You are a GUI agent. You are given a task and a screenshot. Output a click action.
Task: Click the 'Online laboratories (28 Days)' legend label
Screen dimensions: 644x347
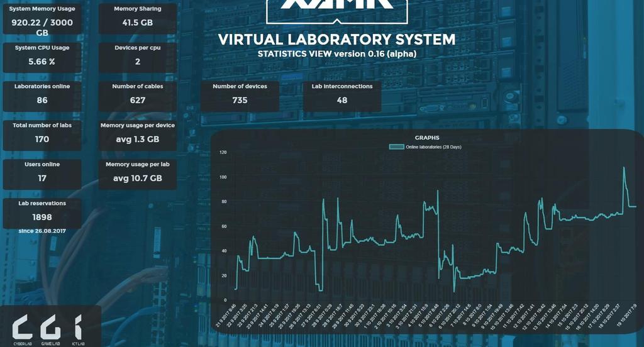click(433, 147)
